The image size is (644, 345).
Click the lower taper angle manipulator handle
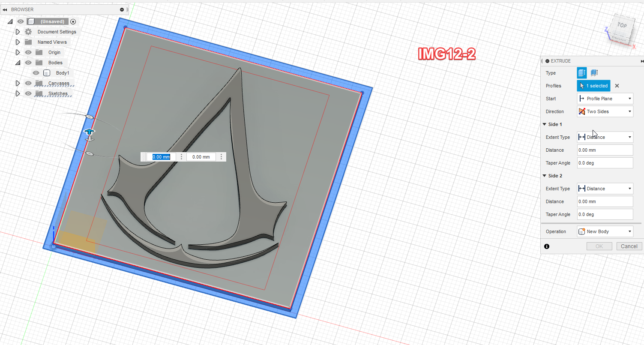pyautogui.click(x=89, y=153)
